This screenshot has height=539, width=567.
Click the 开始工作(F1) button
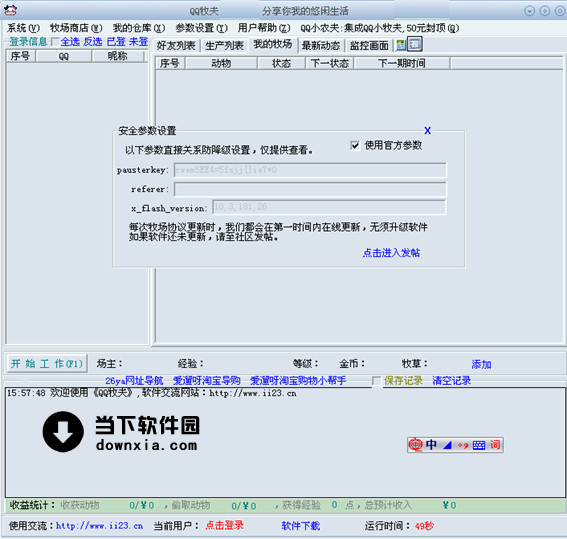[47, 363]
